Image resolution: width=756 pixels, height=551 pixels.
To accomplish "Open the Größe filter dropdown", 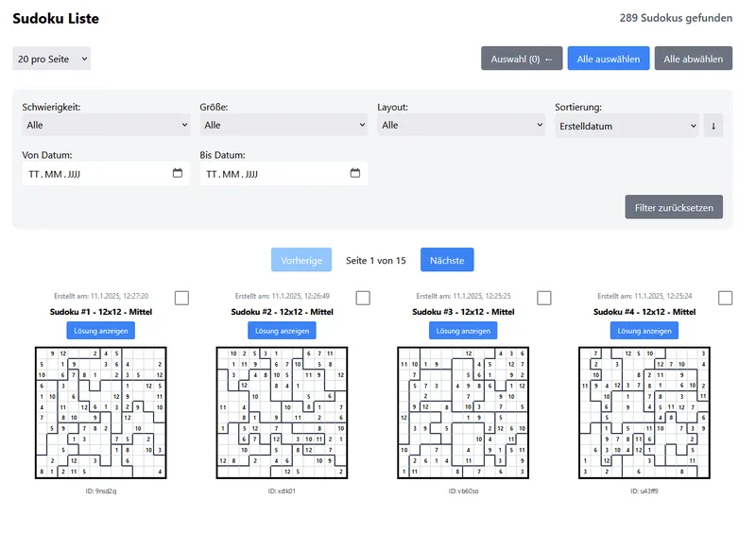I will [x=284, y=124].
